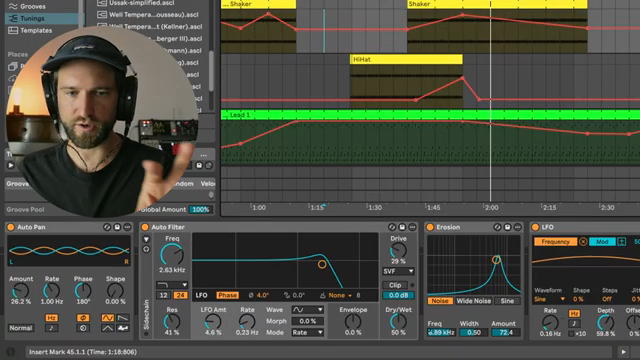Image resolution: width=640 pixels, height=360 pixels.
Task: Click Global Amount 100% field
Action: (200, 209)
